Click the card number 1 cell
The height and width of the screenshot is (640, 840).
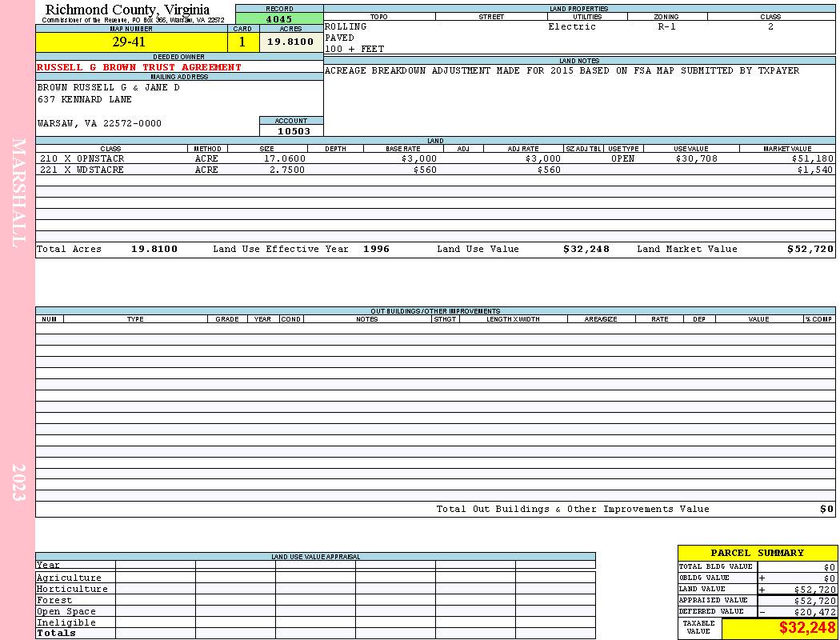click(243, 42)
